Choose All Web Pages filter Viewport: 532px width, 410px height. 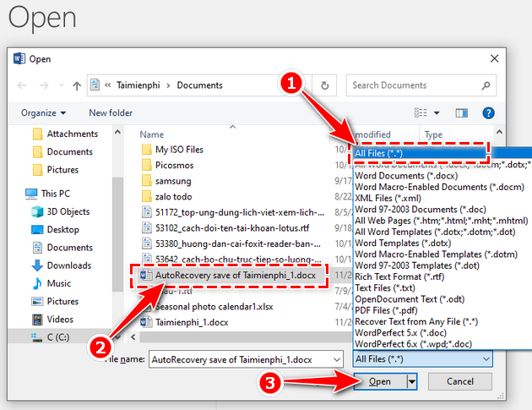pos(442,221)
